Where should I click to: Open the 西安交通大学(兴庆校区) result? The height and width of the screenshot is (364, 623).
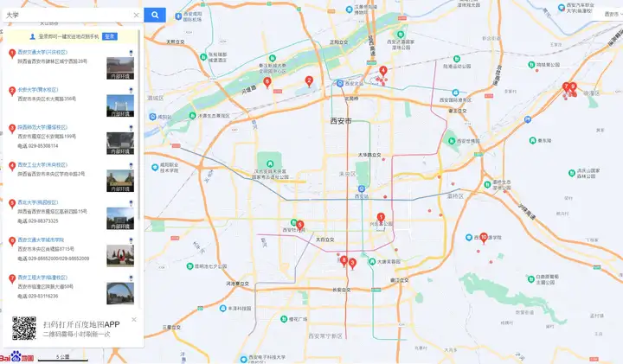(x=42, y=52)
